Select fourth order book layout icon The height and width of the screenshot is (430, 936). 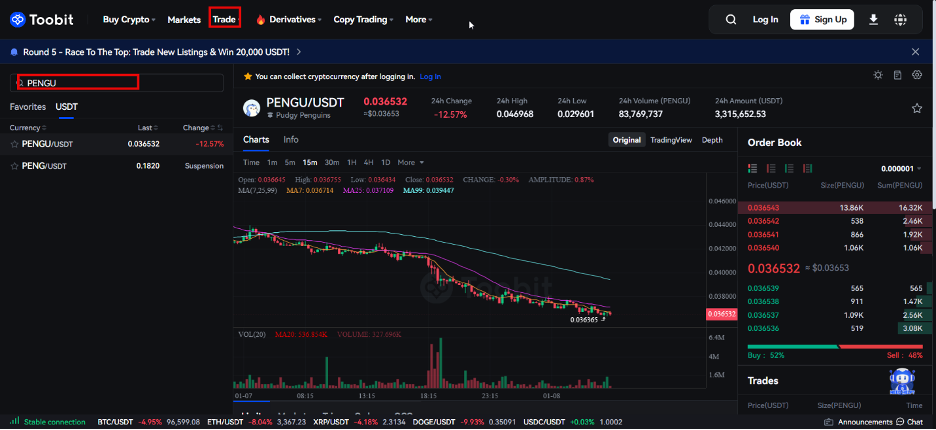coord(808,168)
